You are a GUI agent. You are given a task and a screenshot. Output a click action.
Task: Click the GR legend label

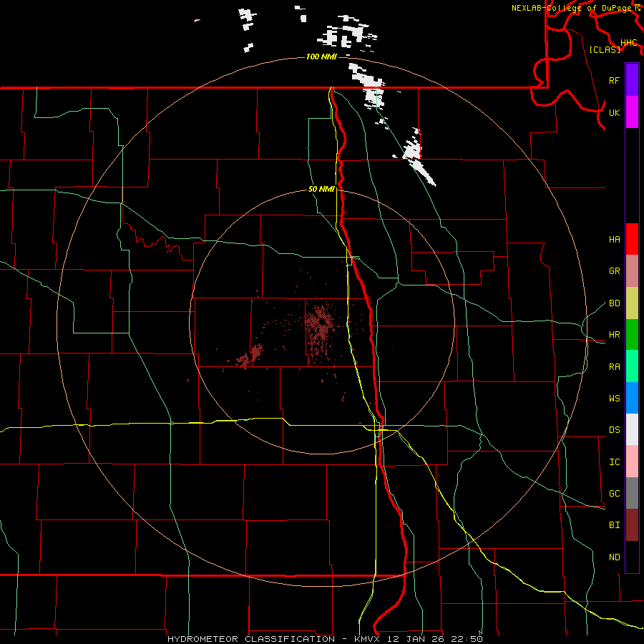[614, 271]
